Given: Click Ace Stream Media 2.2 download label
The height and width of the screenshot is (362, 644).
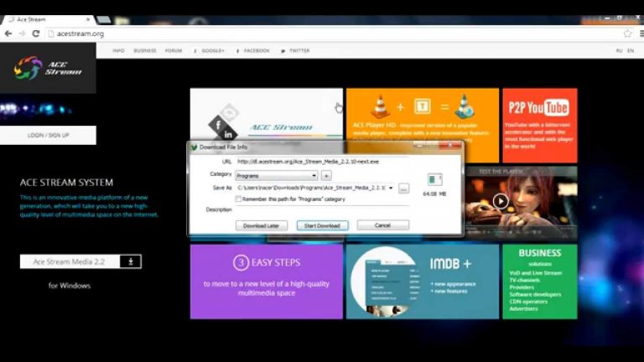Looking at the screenshot, I should [x=70, y=261].
